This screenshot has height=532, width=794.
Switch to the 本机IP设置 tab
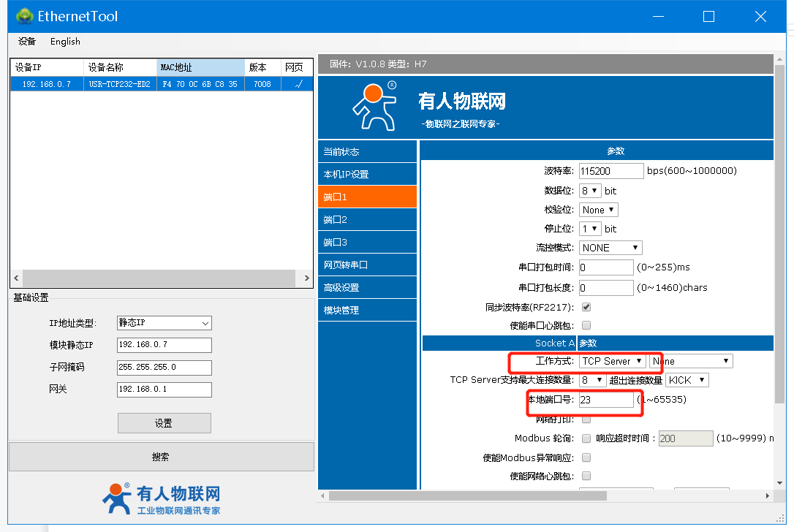point(367,174)
